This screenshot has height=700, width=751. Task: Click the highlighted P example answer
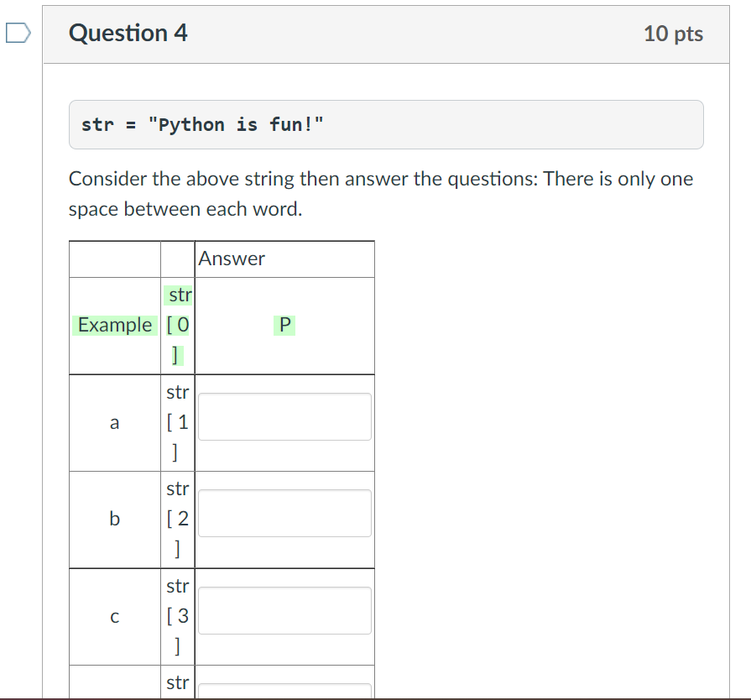click(x=284, y=325)
